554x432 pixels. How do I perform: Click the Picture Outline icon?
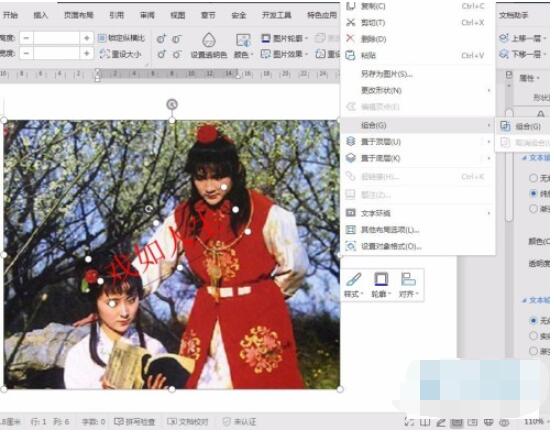[x=265, y=38]
